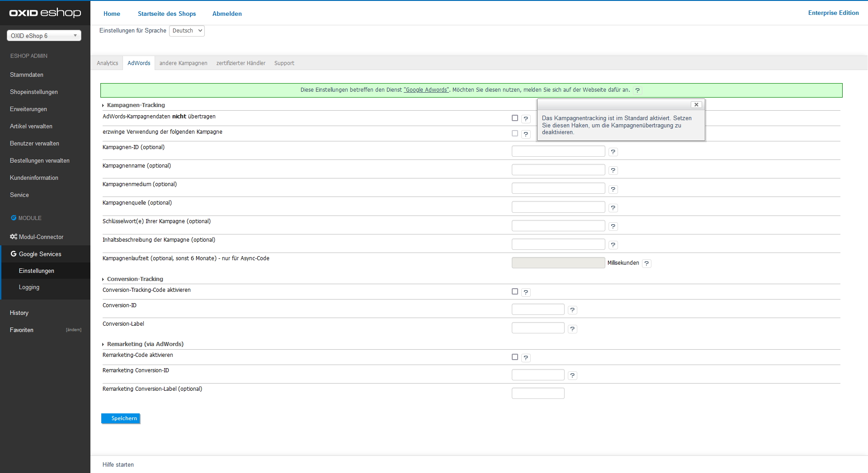868x473 pixels.
Task: Show help for Inhaltsbeschreibung der Kampagne
Action: [613, 245]
